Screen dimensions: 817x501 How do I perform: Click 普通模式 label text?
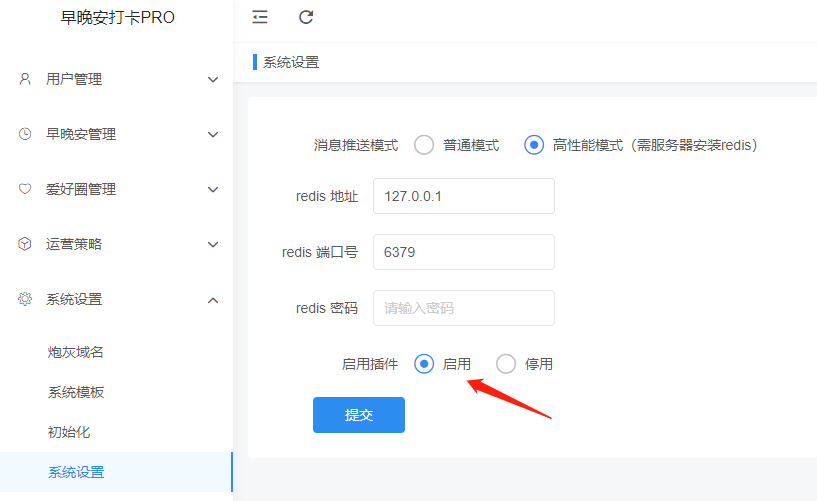[471, 145]
